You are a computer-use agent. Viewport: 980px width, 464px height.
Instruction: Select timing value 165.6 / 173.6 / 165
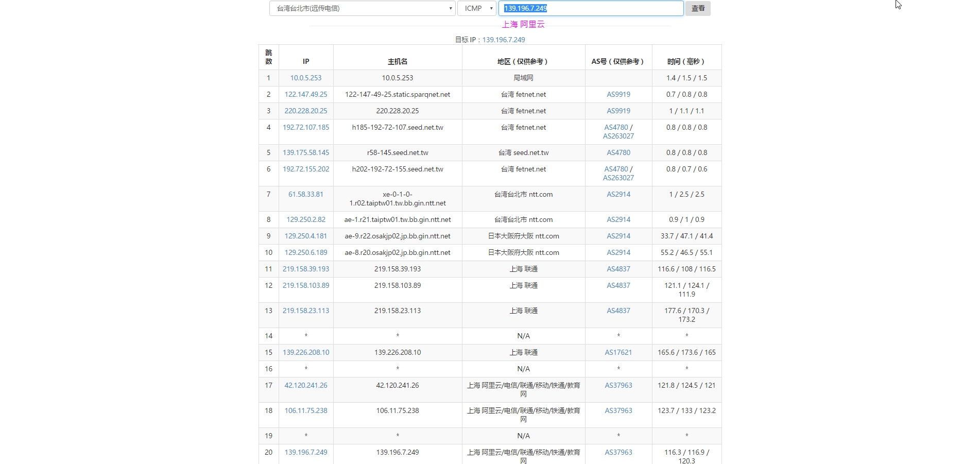point(686,352)
